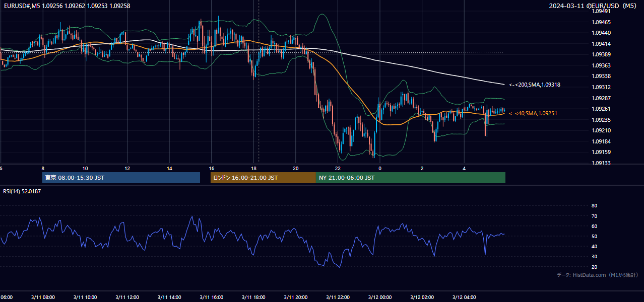Click RSI scale value 80

pos(594,206)
